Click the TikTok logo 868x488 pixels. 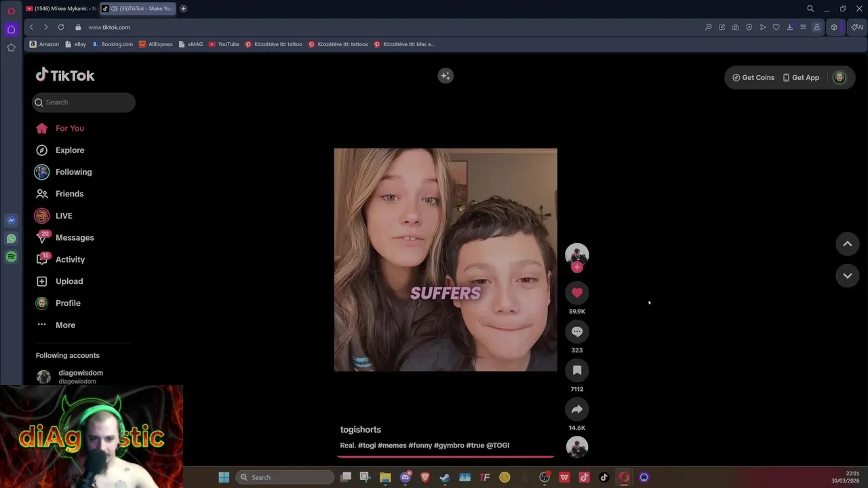[x=65, y=75]
